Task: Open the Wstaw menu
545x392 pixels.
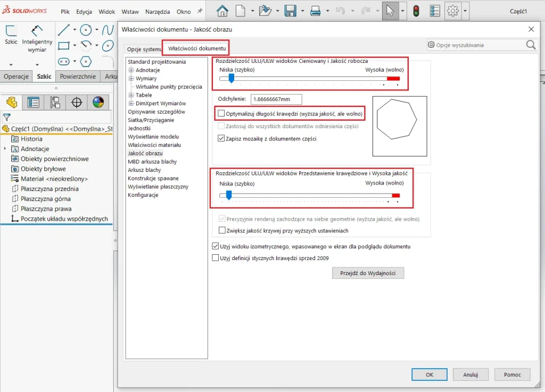Action: click(x=130, y=12)
